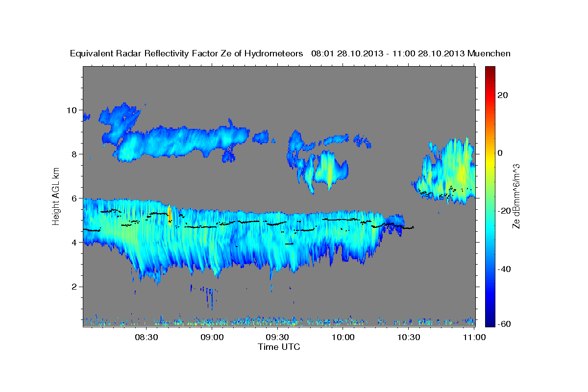The height and width of the screenshot is (392, 588).
Task: Click the orange-red high reflectivity streak near 08:40
Action: [x=170, y=215]
